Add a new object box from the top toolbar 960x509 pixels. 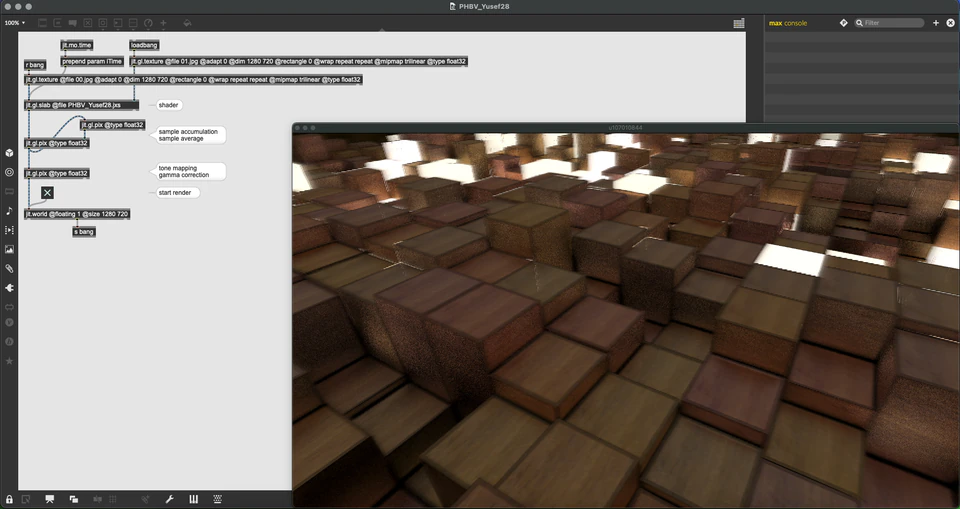point(42,23)
